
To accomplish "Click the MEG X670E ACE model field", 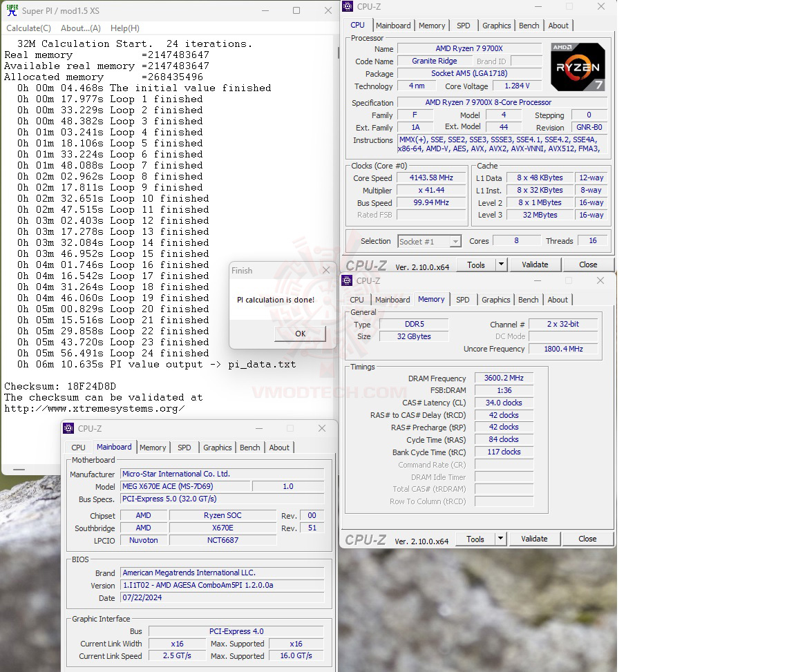I will click(x=184, y=486).
